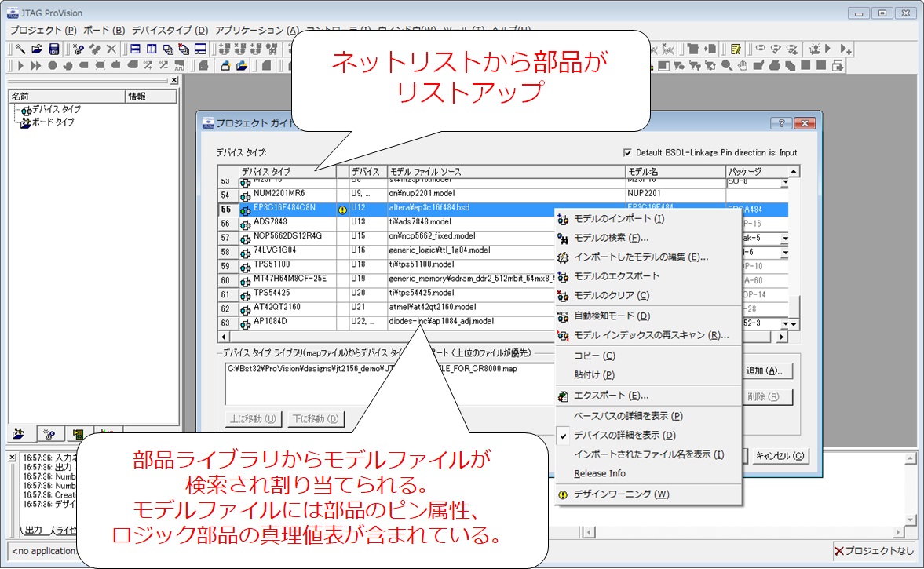Click the device icon beside AT42QT2160
The width and height of the screenshot is (924, 569).
(x=245, y=309)
